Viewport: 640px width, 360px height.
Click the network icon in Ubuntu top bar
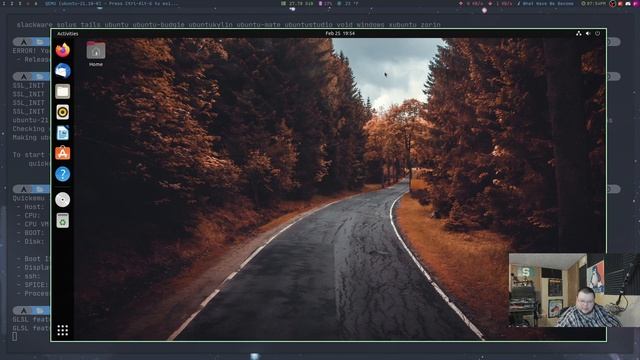578,33
